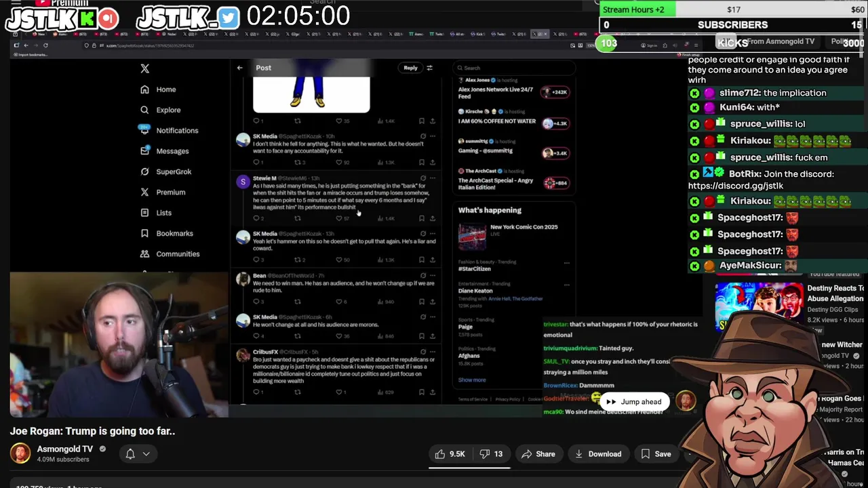This screenshot has height=488, width=868.
Task: Like Bean's reply
Action: tap(339, 302)
